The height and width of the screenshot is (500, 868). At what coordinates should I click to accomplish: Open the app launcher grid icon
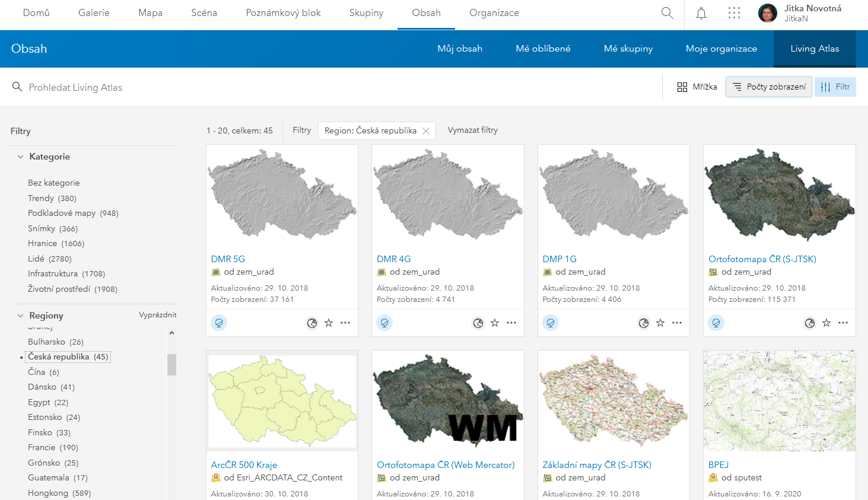click(x=735, y=13)
